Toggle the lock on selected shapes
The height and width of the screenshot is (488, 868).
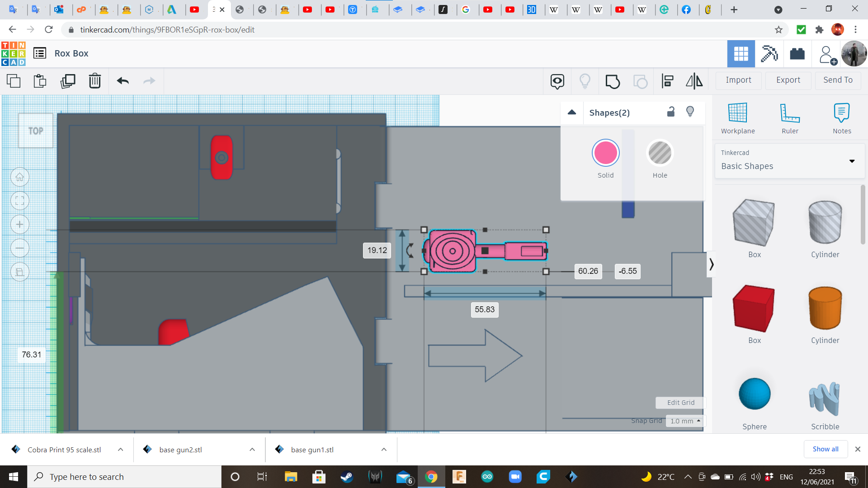click(671, 112)
